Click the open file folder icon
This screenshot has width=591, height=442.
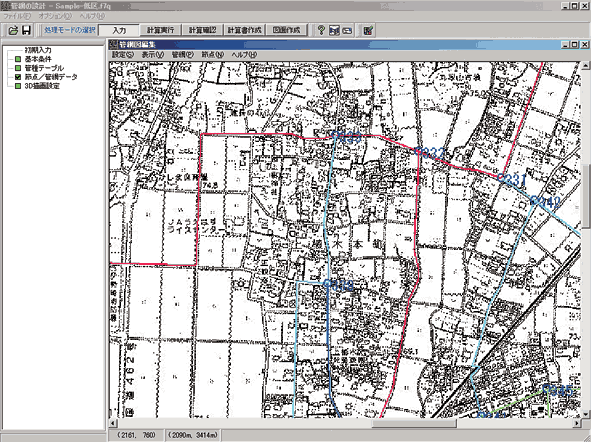[13, 30]
